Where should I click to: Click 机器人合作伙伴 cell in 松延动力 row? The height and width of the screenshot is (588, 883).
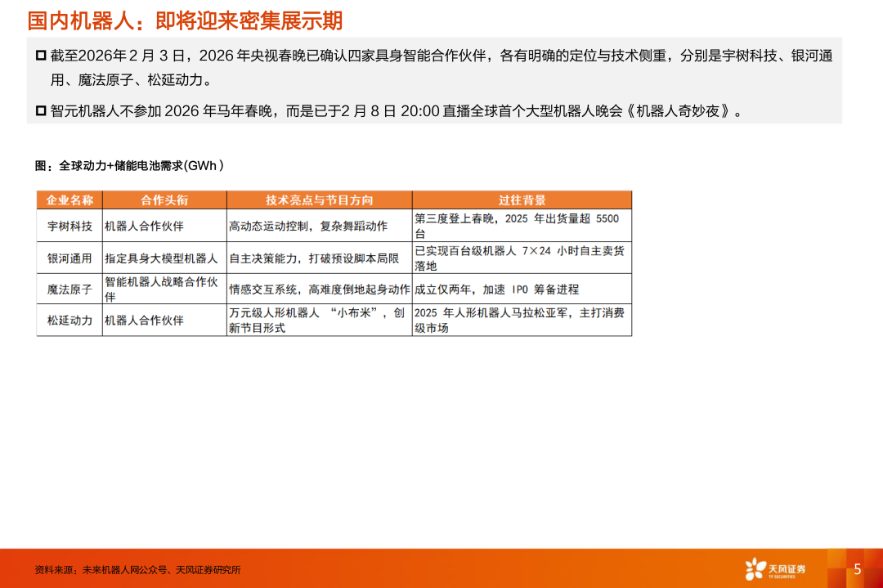[164, 321]
